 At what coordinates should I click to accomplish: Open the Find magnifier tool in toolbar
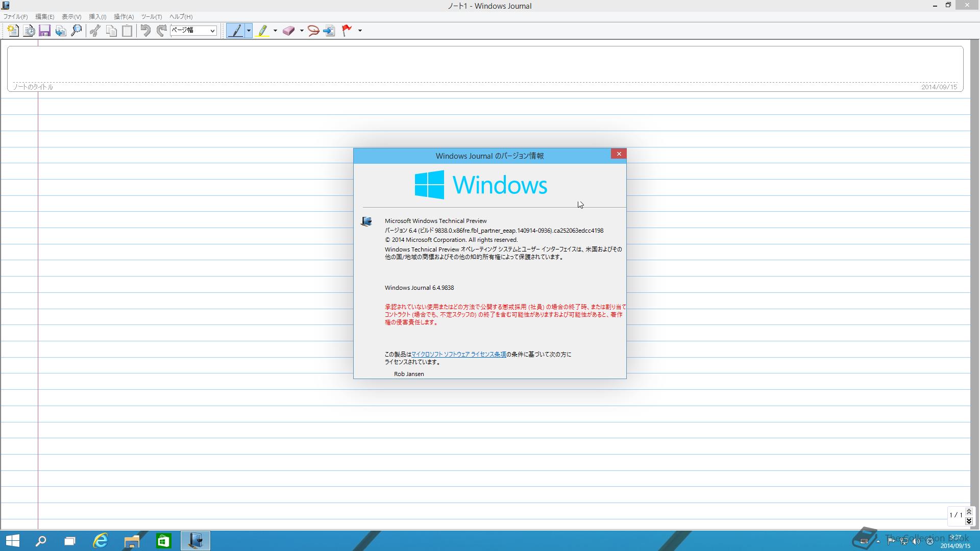tap(77, 31)
